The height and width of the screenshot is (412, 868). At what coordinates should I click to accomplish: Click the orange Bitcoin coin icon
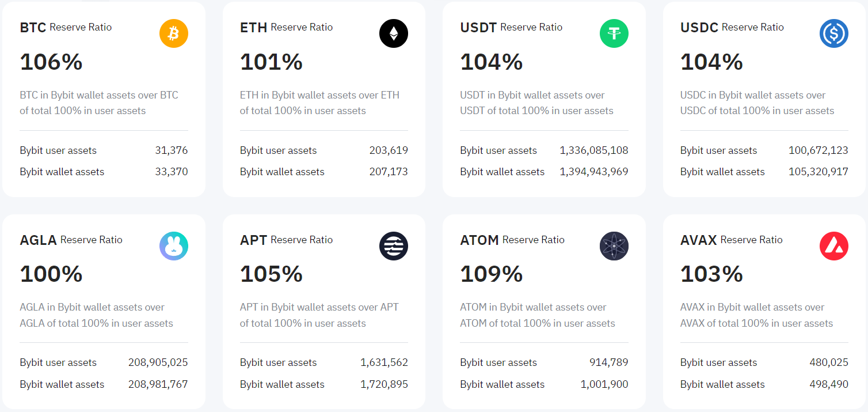(174, 33)
